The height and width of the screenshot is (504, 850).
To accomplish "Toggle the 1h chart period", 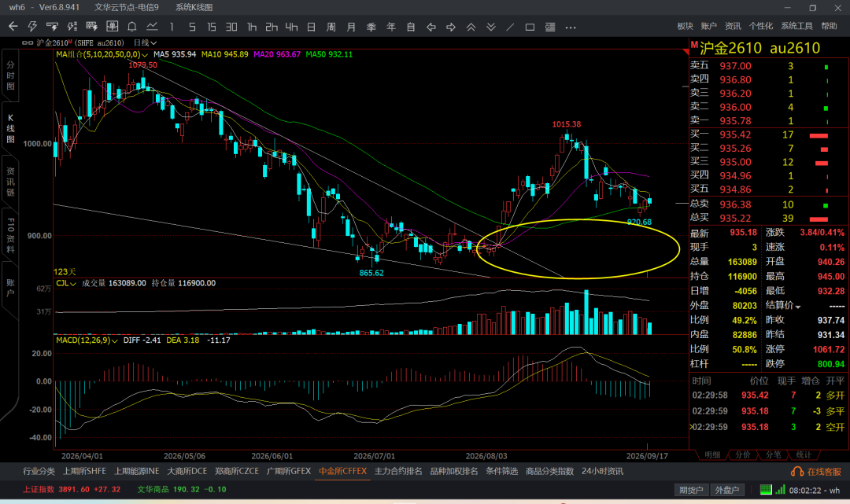I will pyautogui.click(x=252, y=27).
